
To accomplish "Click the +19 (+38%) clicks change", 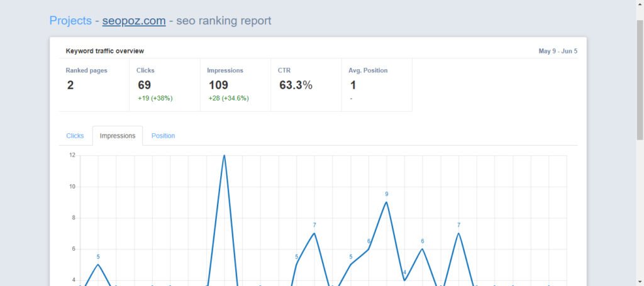I will [x=154, y=98].
